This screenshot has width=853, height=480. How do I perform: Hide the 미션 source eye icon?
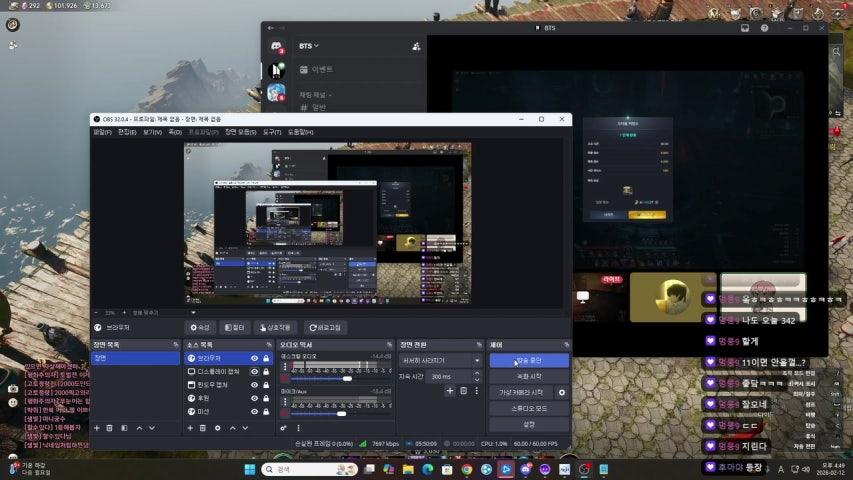tap(254, 411)
